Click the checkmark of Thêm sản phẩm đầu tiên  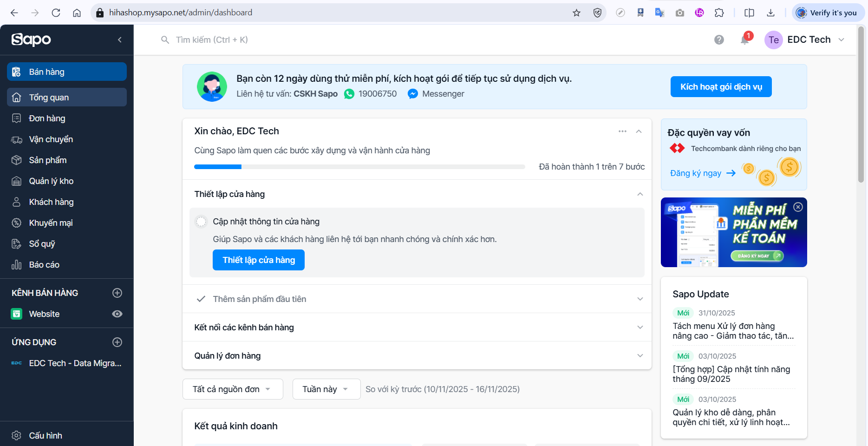coord(201,299)
